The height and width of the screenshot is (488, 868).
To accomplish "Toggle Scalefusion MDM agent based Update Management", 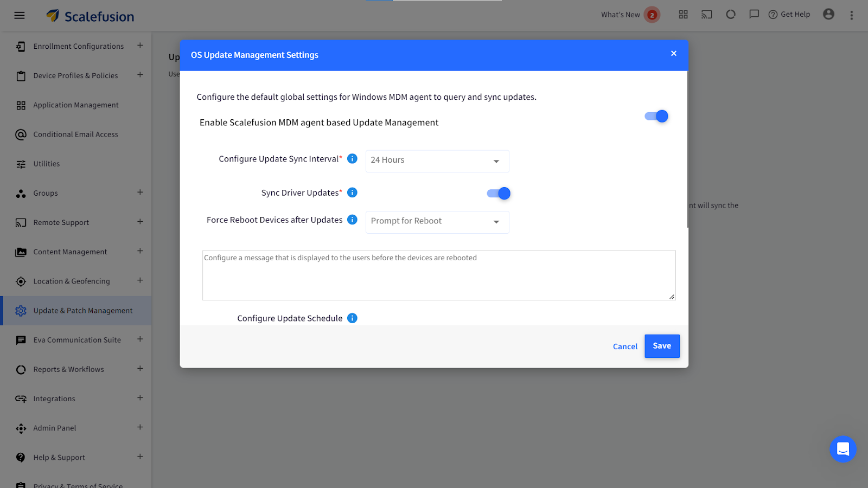I will [x=656, y=116].
